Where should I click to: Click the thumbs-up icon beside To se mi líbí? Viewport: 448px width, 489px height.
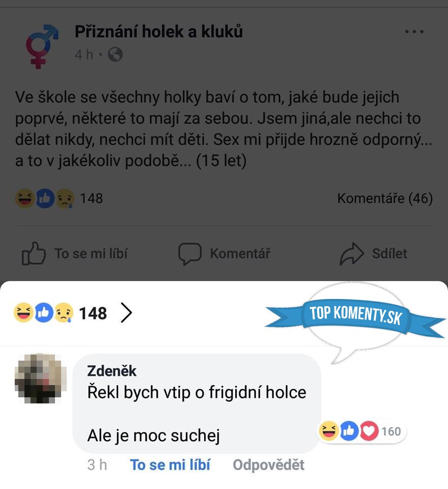point(34,254)
